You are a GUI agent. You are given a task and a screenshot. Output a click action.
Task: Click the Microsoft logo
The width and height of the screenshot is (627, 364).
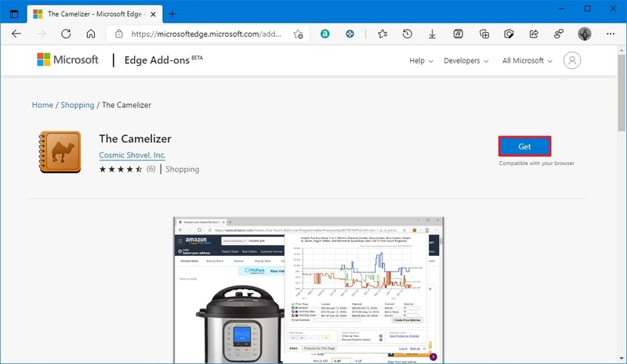[x=67, y=59]
